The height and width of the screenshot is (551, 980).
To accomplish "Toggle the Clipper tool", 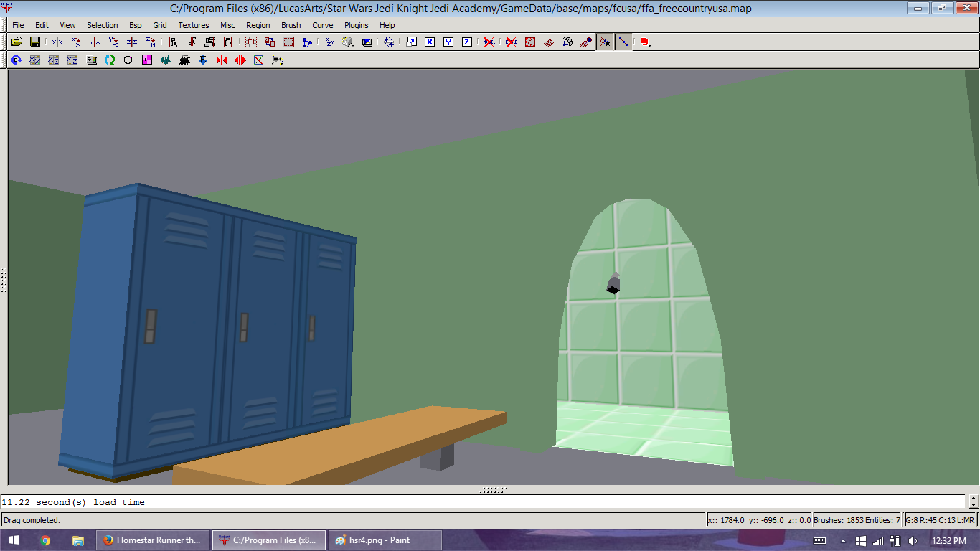I will [307, 42].
